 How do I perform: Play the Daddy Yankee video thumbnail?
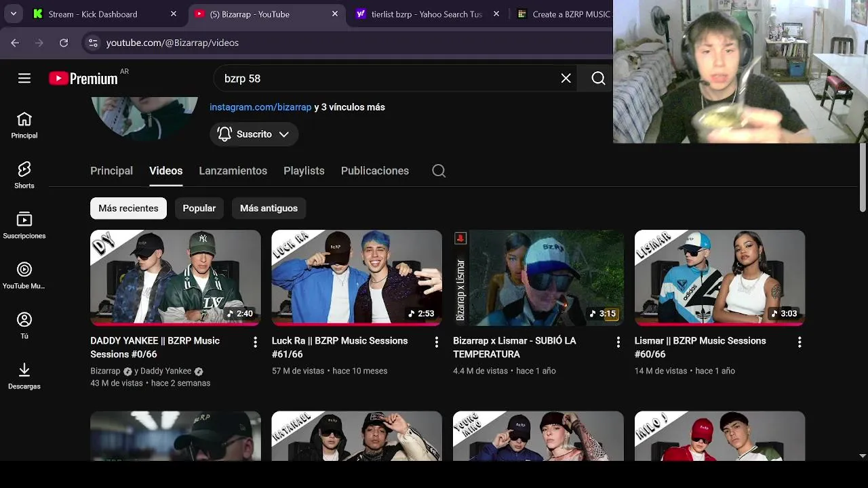[176, 278]
